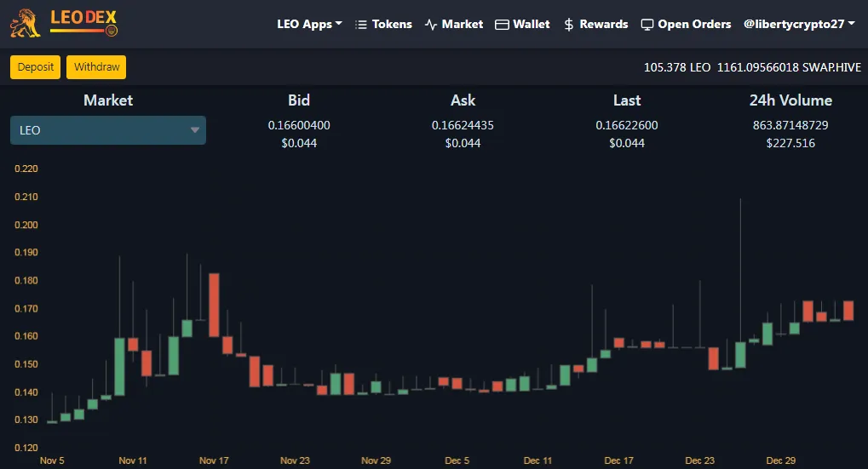
Task: Open the LEO Apps dropdown menu
Action: (x=309, y=24)
